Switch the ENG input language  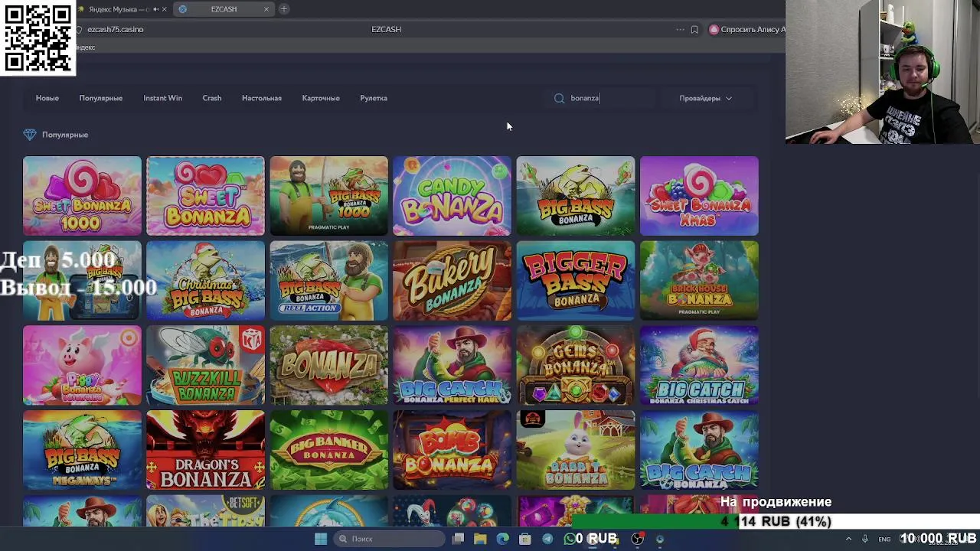(884, 539)
